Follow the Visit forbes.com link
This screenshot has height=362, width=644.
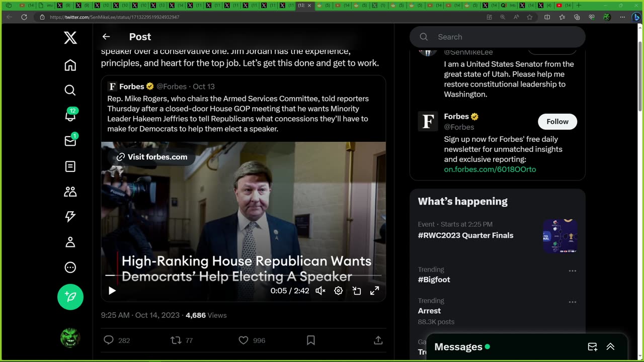pos(151,157)
